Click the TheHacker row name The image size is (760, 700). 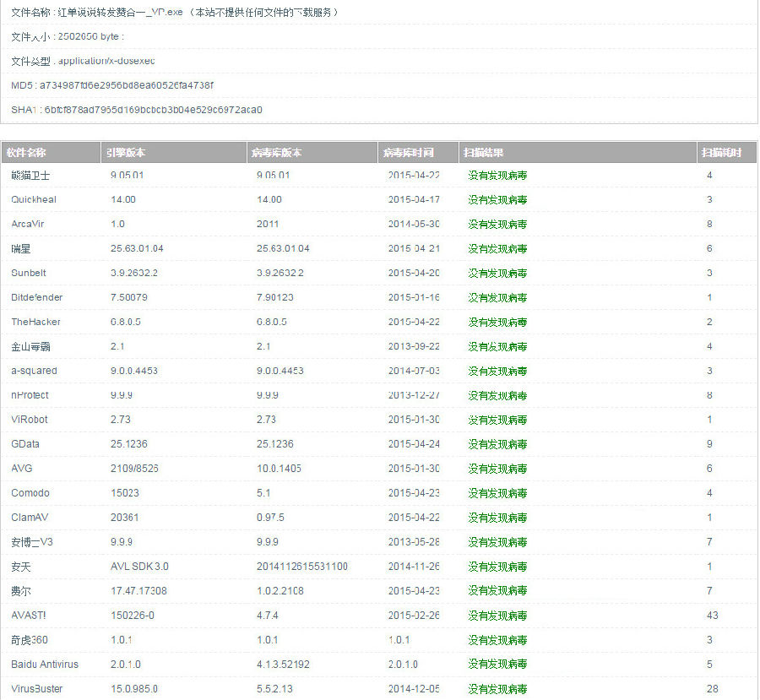35,322
